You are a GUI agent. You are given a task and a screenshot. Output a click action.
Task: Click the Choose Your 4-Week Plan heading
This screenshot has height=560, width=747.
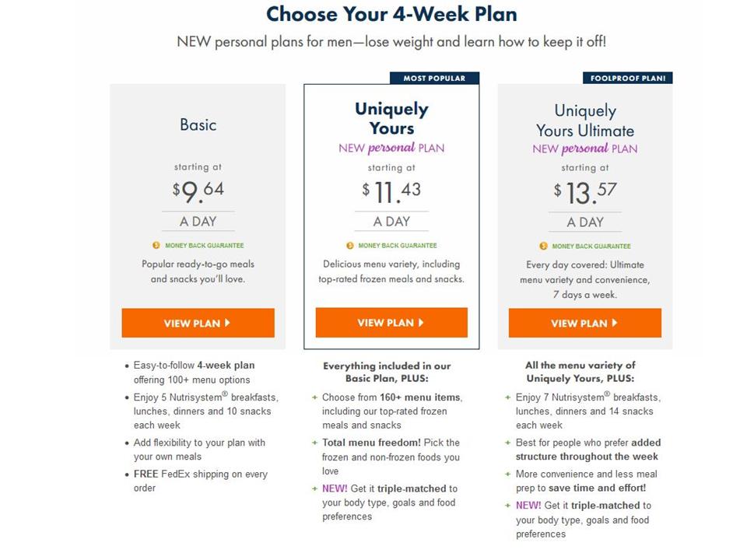(391, 14)
